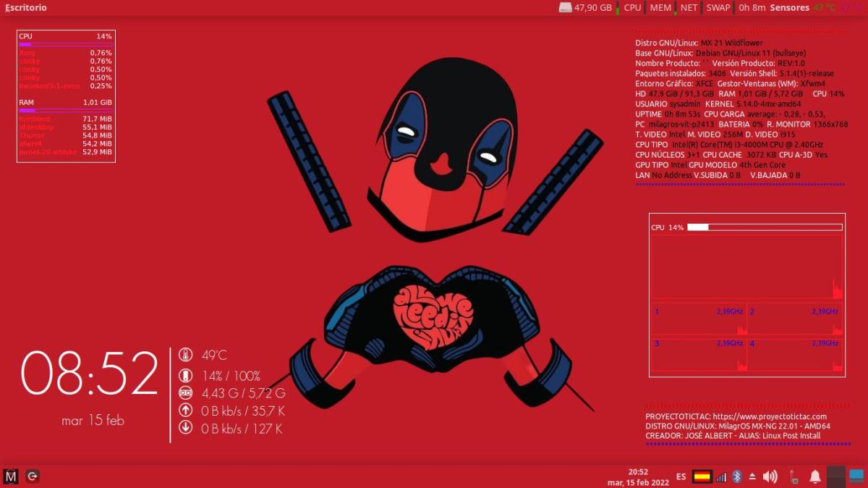This screenshot has height=488, width=868.
Task: Click the CPU 14% usage bar in graph widget
Action: (x=765, y=227)
